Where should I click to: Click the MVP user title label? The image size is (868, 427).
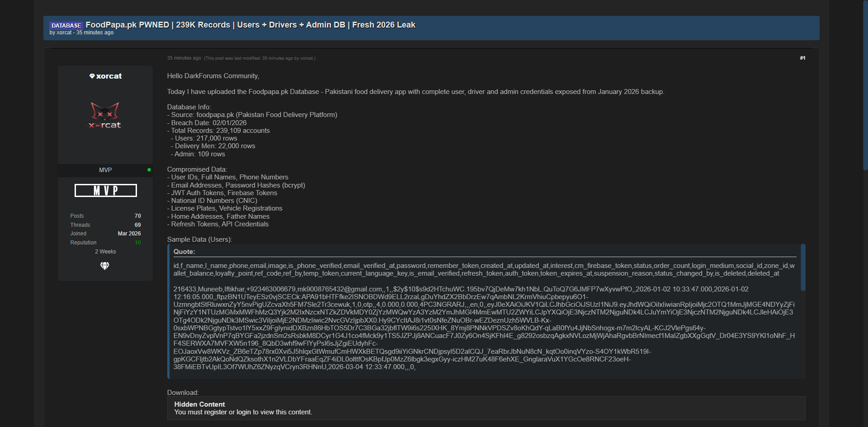click(x=105, y=170)
